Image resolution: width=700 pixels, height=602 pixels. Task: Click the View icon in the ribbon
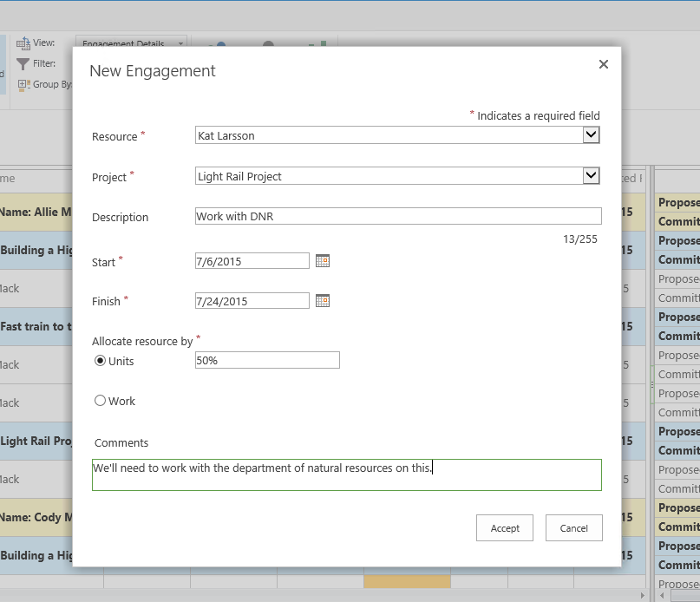23,43
